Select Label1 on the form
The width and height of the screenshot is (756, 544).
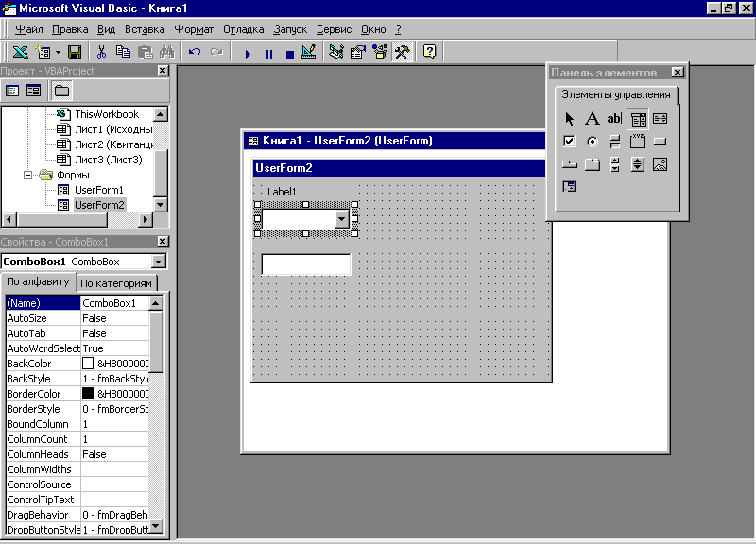(x=282, y=192)
